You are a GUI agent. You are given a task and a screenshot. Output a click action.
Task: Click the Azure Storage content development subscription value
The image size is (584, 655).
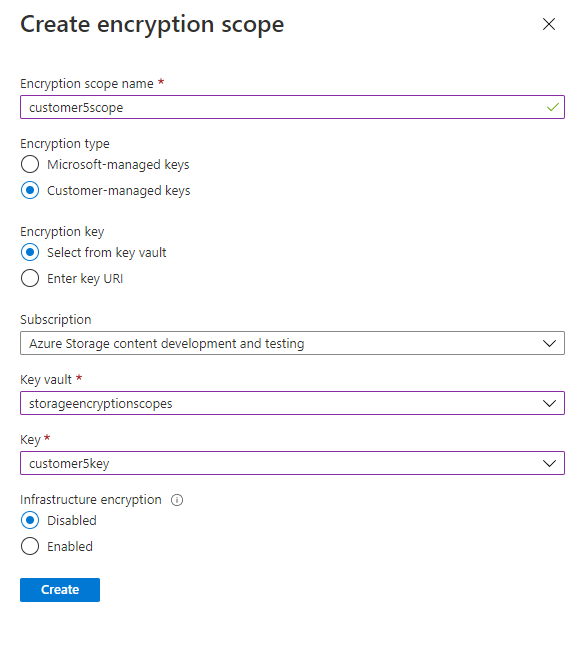[x=166, y=343]
